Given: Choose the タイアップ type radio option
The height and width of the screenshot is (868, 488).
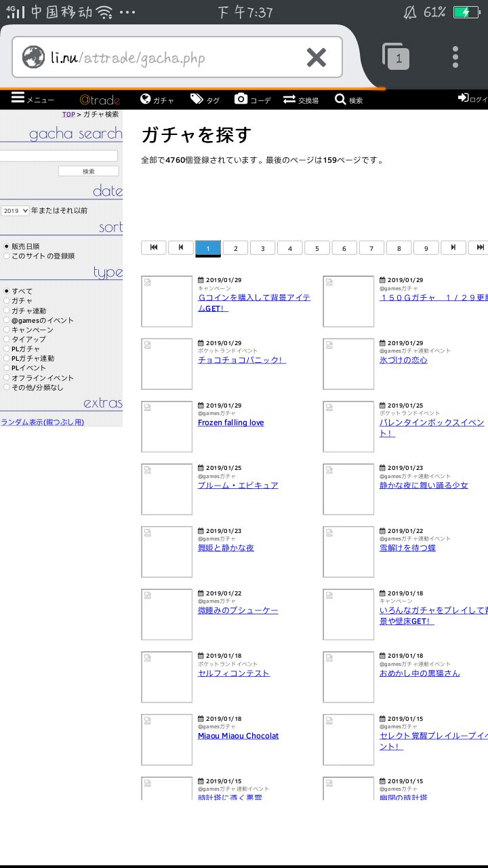Looking at the screenshot, I should click(x=7, y=339).
